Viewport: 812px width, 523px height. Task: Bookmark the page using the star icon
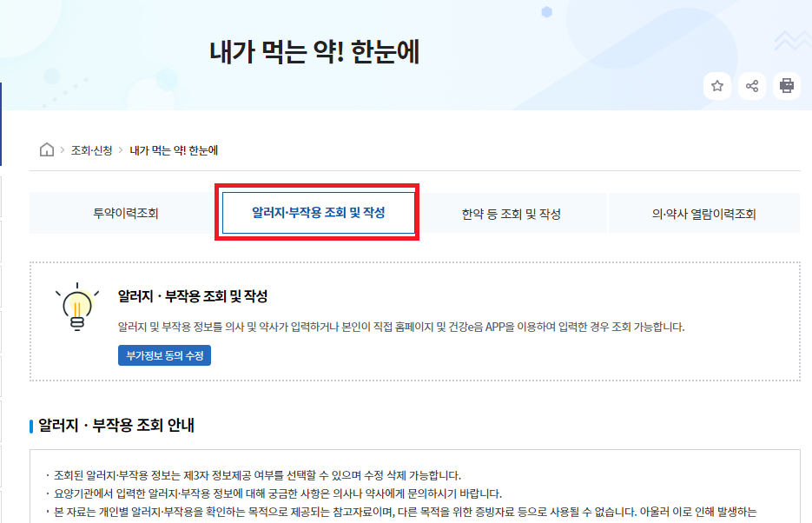[717, 87]
